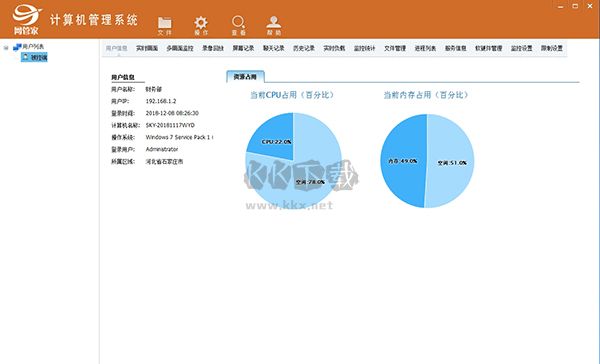The height and width of the screenshot is (364, 600).
Task: Switch to the 实时画面 tab
Action: [147, 48]
